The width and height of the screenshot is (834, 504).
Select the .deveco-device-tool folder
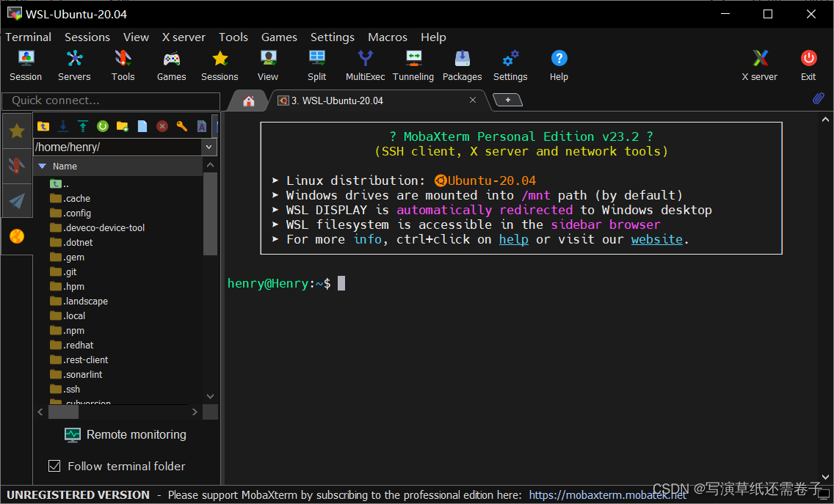(x=98, y=227)
